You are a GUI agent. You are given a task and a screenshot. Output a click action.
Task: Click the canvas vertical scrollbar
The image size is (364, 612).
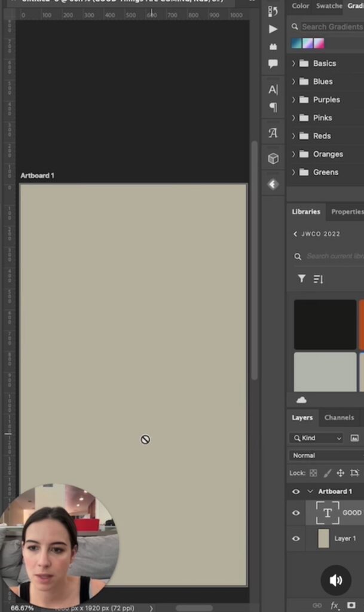255,260
